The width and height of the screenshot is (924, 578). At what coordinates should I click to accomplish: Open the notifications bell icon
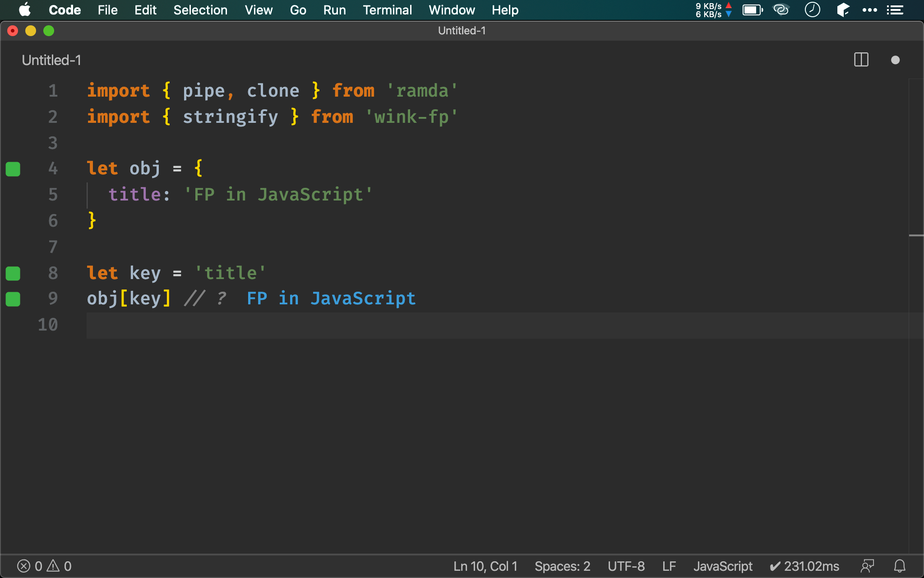tap(900, 566)
